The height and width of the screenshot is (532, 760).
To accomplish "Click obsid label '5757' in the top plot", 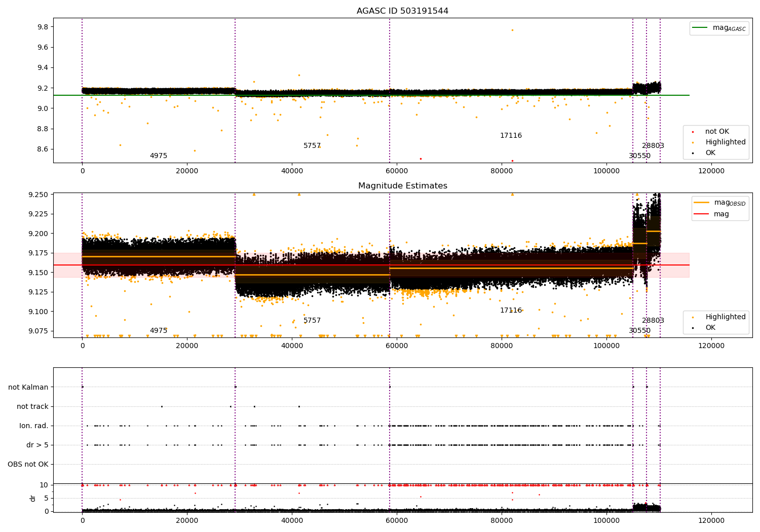I will [x=312, y=146].
